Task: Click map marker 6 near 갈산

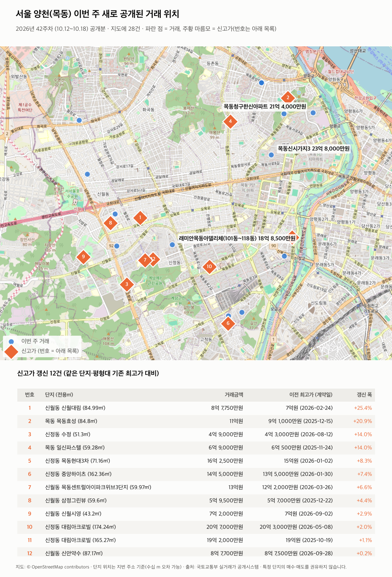Action: (x=228, y=323)
